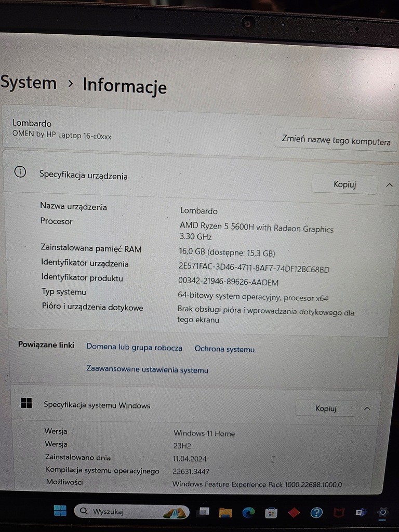Open the red diamond OMEN app icon
The image size is (399, 532).
click(x=294, y=512)
